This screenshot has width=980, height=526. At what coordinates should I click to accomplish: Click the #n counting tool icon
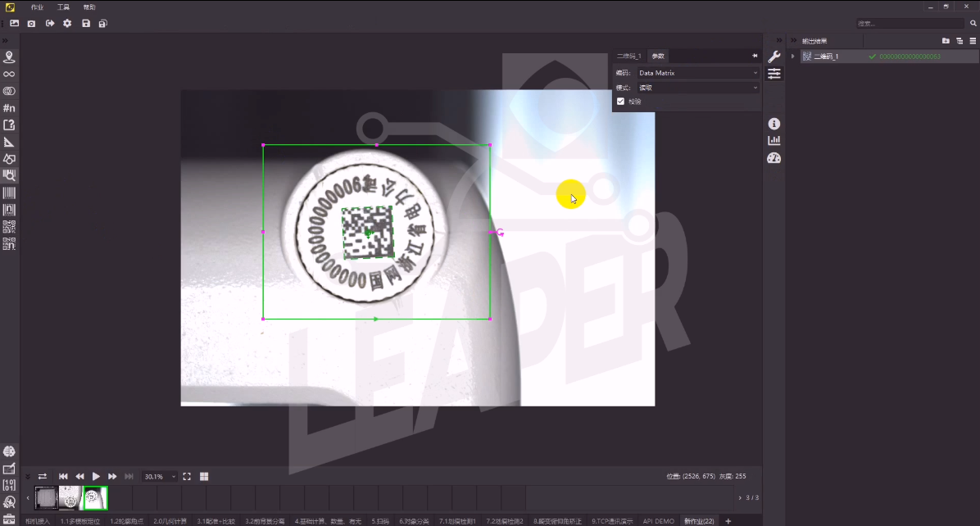(x=9, y=108)
